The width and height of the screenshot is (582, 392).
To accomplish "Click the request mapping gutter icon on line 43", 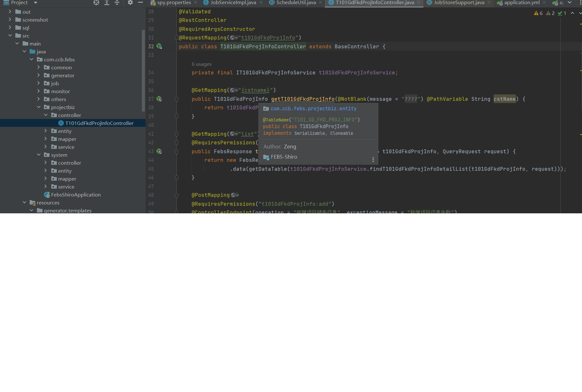I will pyautogui.click(x=159, y=151).
